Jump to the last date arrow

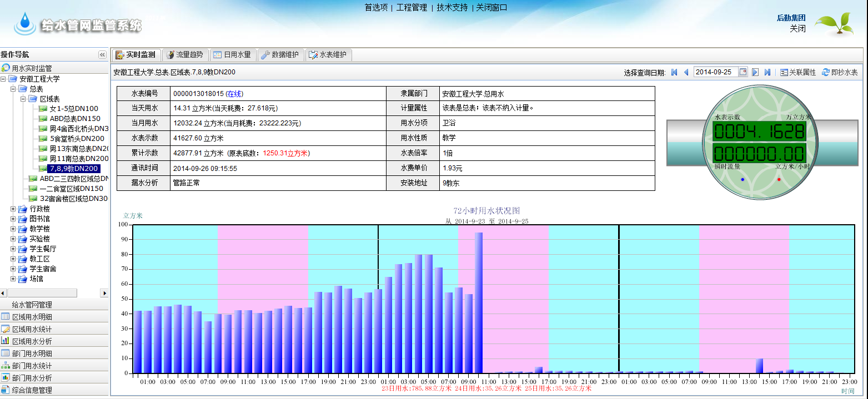pos(767,72)
